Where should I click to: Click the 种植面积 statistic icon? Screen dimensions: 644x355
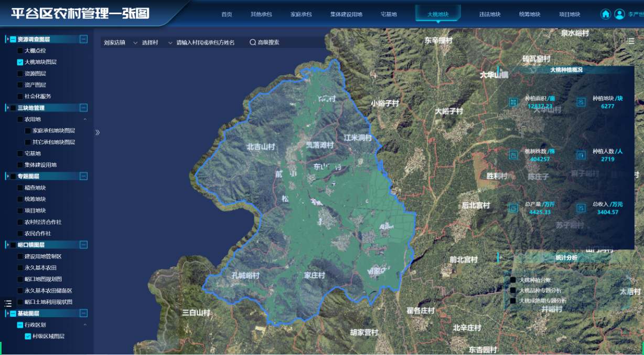pyautogui.click(x=513, y=102)
